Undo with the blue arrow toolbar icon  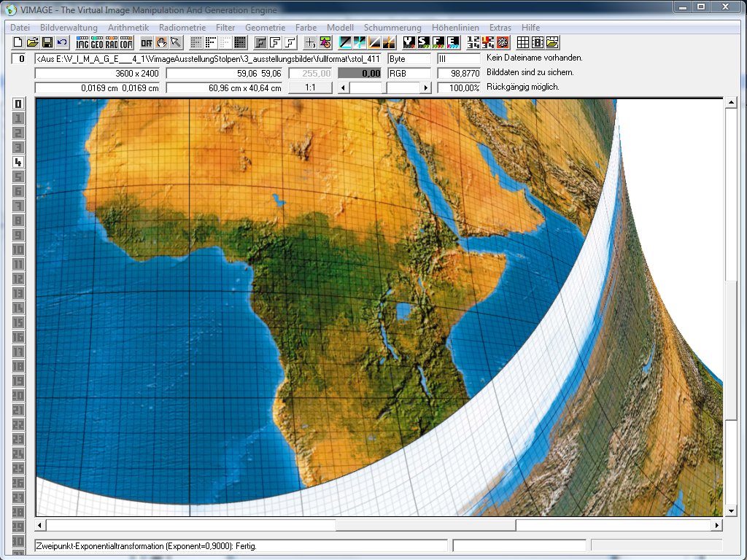61,42
